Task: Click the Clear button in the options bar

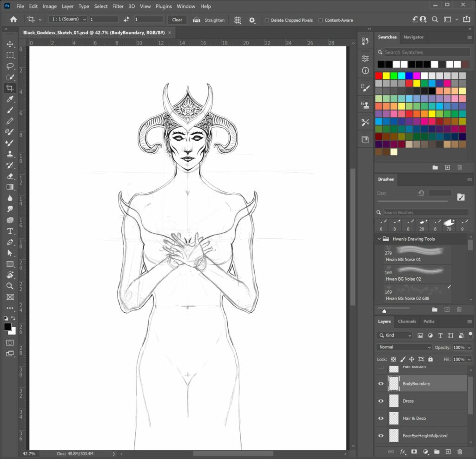Action: [177, 20]
